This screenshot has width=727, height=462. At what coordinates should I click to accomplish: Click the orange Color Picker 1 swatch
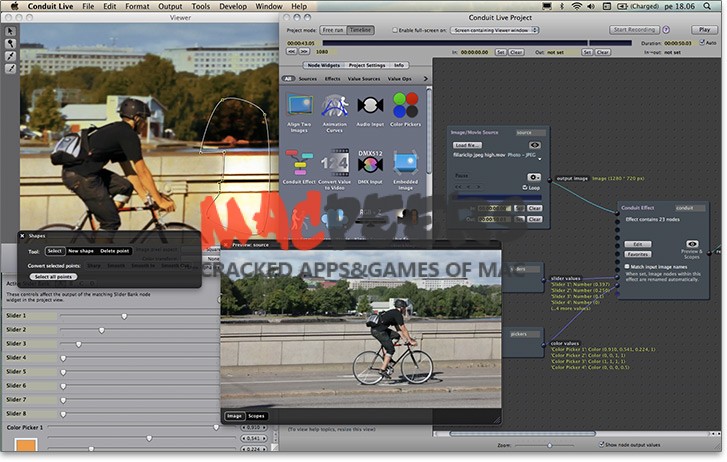point(25,447)
